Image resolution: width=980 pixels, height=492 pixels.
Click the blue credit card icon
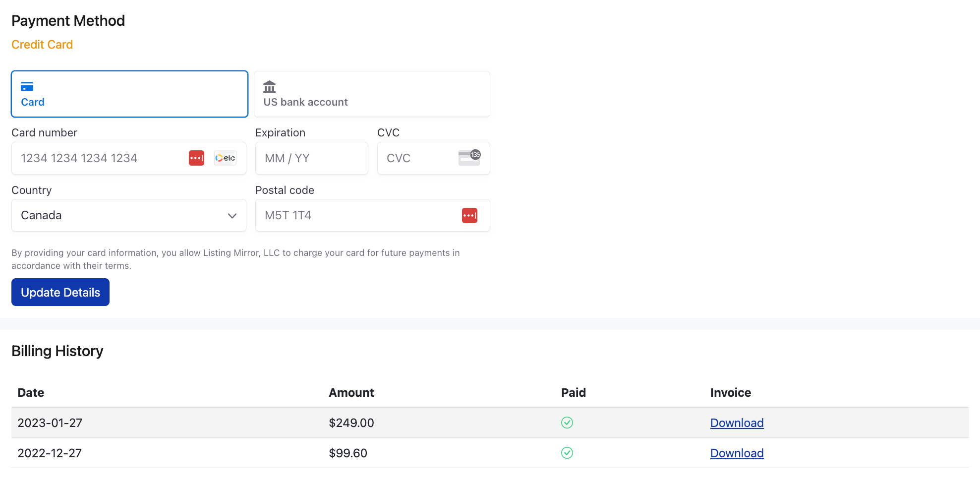click(27, 87)
